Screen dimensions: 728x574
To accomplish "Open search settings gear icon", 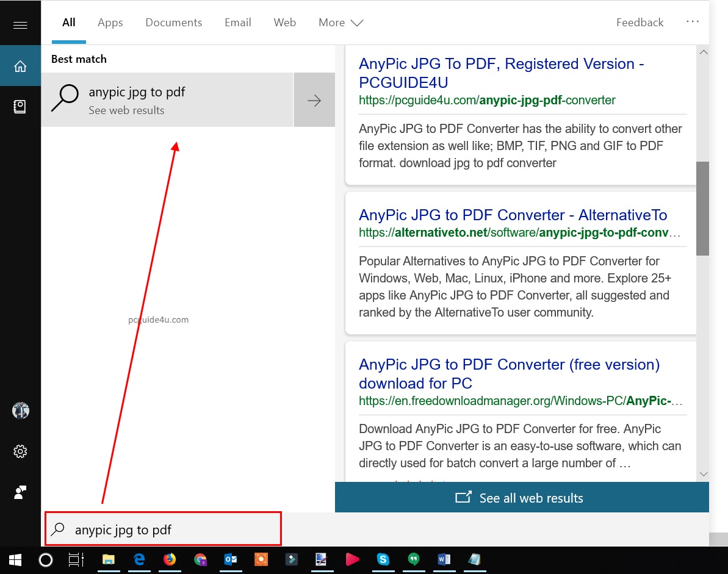I will pyautogui.click(x=20, y=451).
